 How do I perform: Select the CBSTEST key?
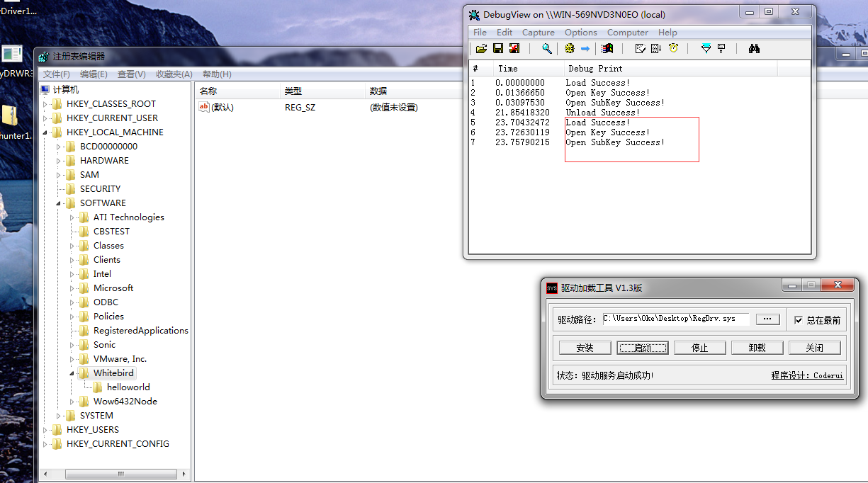[x=111, y=232]
